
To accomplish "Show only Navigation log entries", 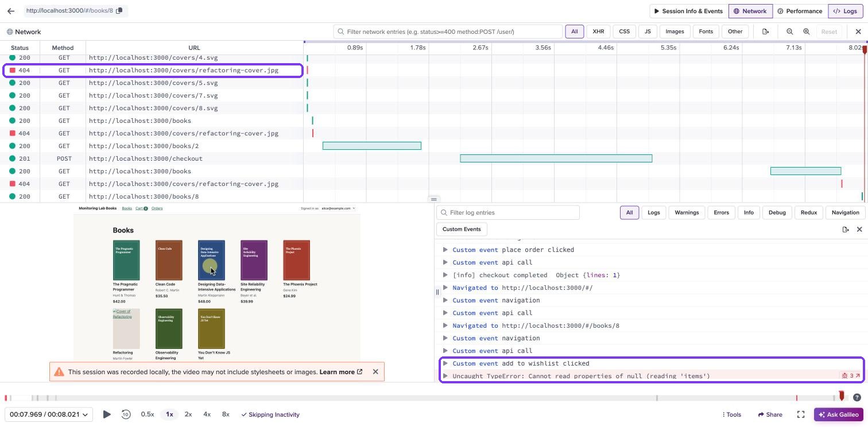I will pos(845,212).
